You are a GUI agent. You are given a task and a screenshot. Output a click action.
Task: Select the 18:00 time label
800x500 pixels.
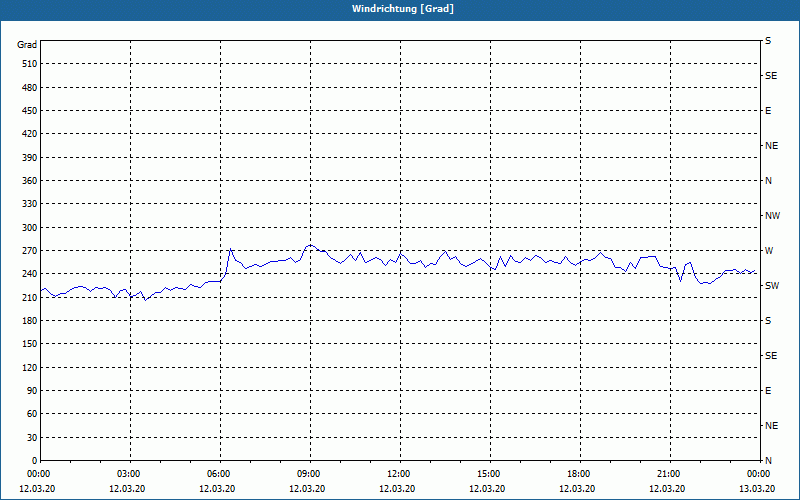pyautogui.click(x=580, y=474)
